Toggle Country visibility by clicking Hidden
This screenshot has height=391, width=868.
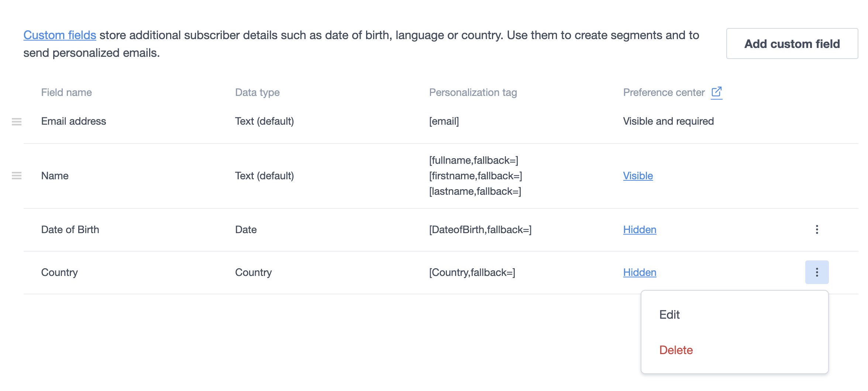click(639, 272)
